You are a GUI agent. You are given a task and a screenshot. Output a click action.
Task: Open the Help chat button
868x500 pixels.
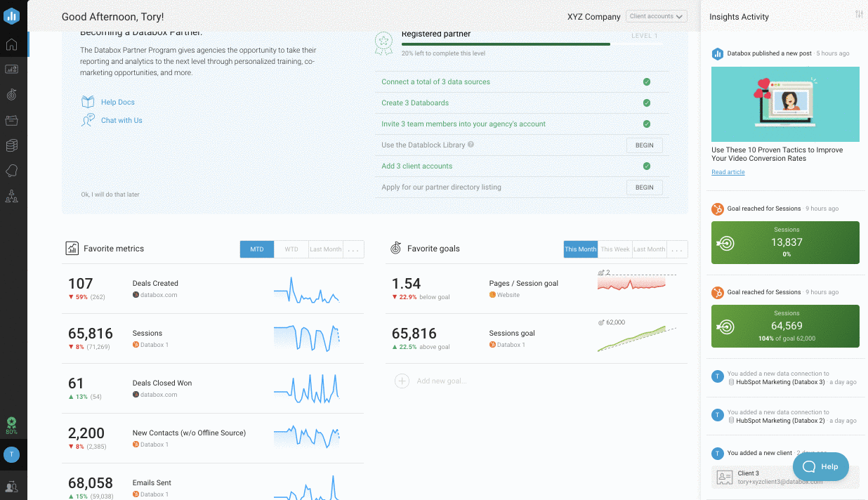click(820, 466)
